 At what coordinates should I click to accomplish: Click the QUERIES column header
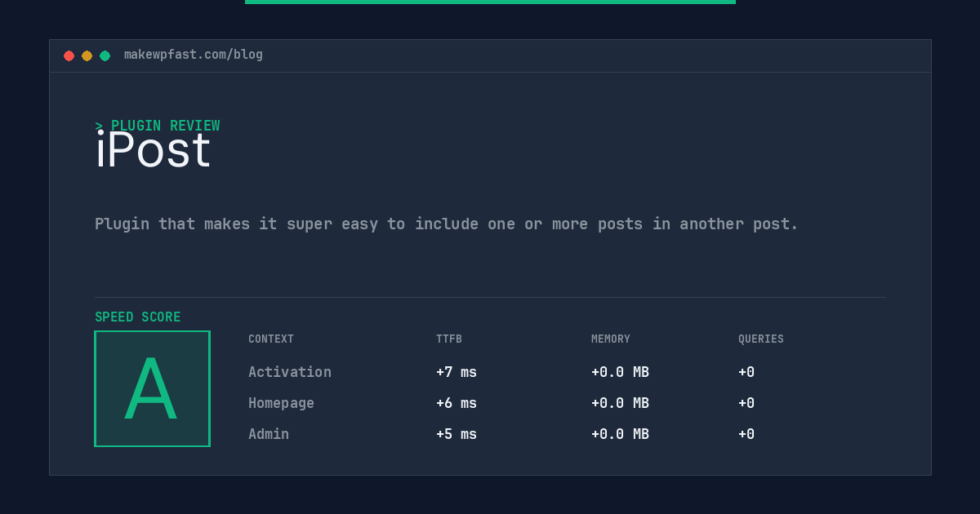click(x=761, y=339)
